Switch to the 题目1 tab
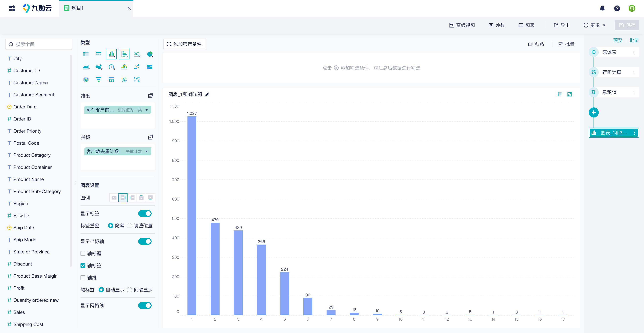Image resolution: width=644 pixels, height=333 pixels. 96,8
